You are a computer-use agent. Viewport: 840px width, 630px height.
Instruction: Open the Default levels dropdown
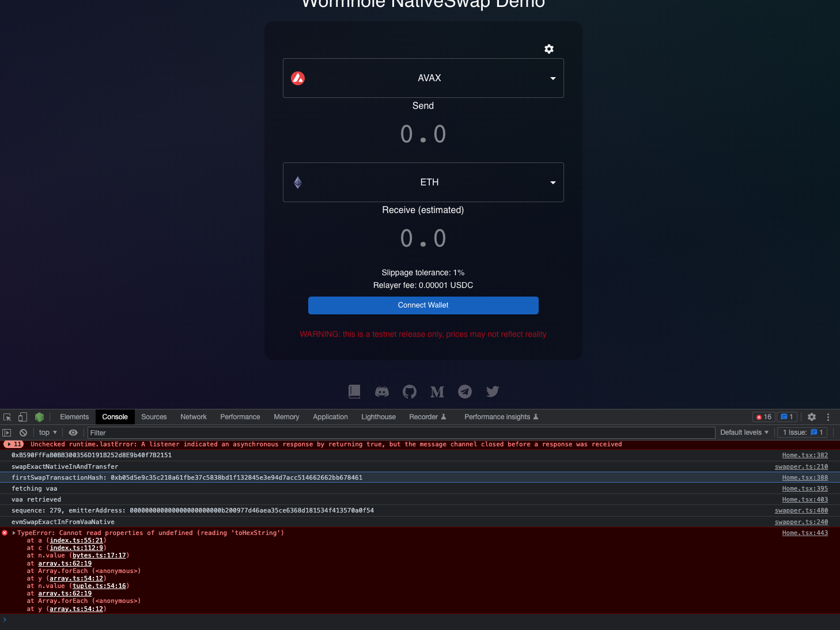pyautogui.click(x=744, y=432)
